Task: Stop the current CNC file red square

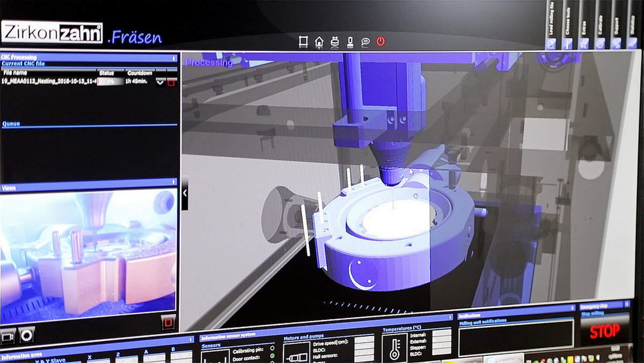Action: coord(172,82)
